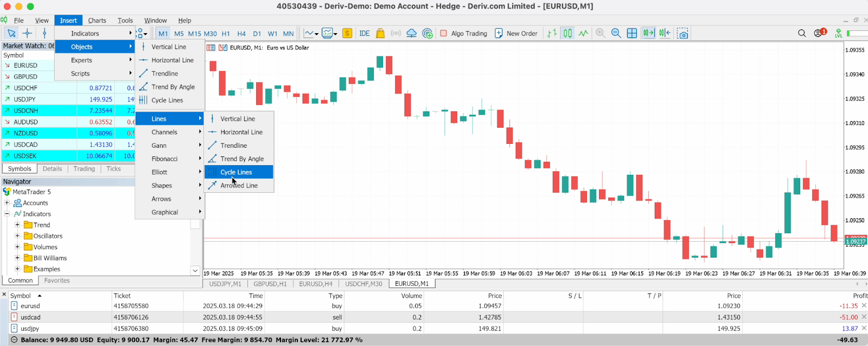Select the MN timeframe
The image size is (868, 346).
pos(289,33)
